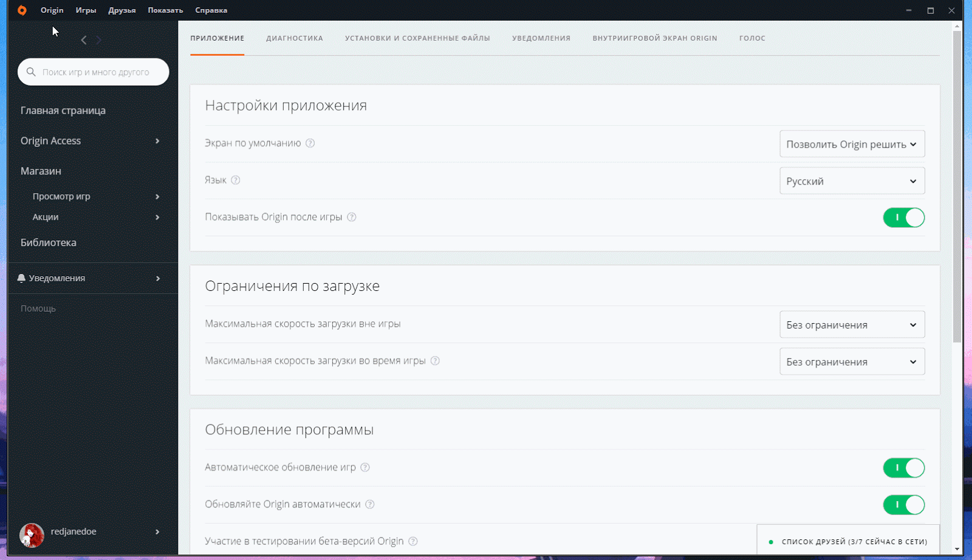
Task: Open Помощь in the sidebar
Action: coord(38,308)
